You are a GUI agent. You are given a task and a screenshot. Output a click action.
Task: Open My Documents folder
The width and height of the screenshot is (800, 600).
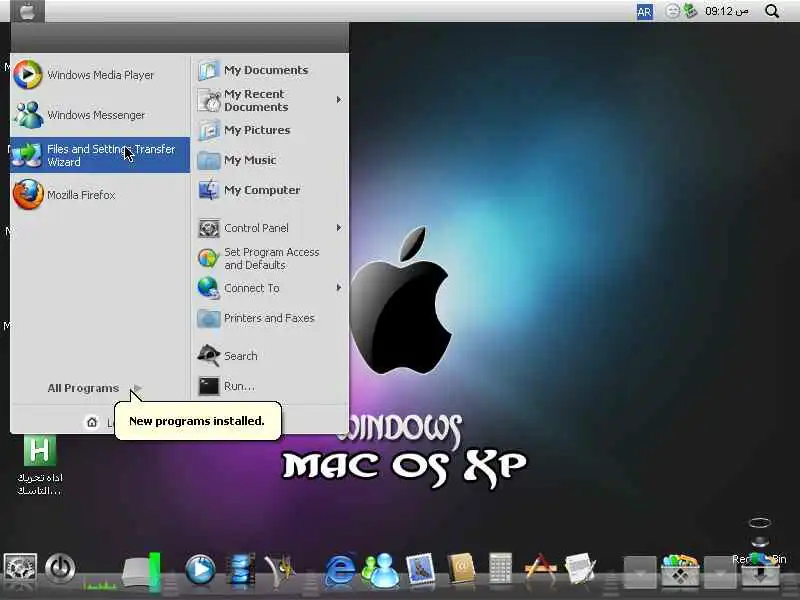(269, 70)
